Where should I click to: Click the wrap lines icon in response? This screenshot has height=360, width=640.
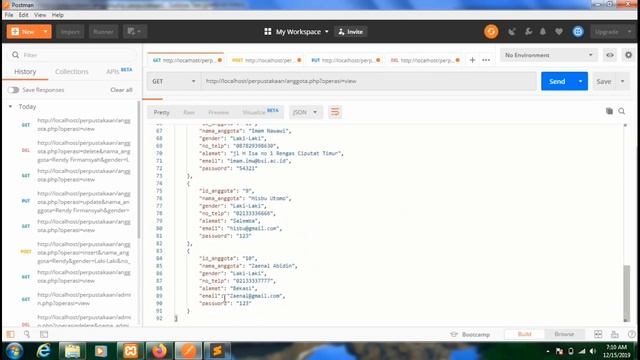tap(335, 112)
